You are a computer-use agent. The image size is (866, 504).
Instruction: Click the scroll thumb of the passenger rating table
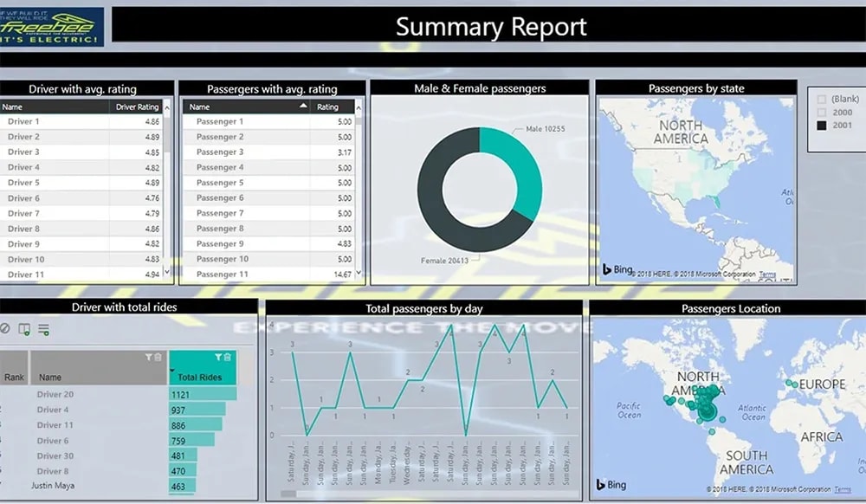tap(359, 120)
